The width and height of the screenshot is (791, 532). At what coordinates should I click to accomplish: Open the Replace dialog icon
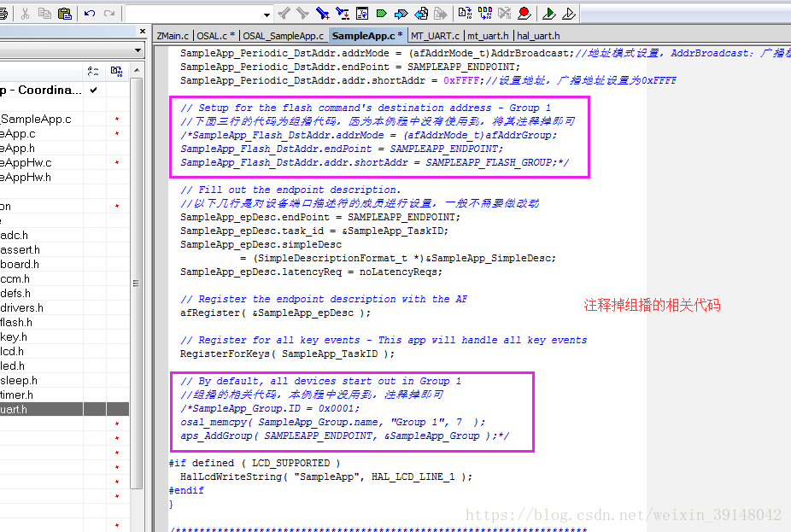[343, 14]
